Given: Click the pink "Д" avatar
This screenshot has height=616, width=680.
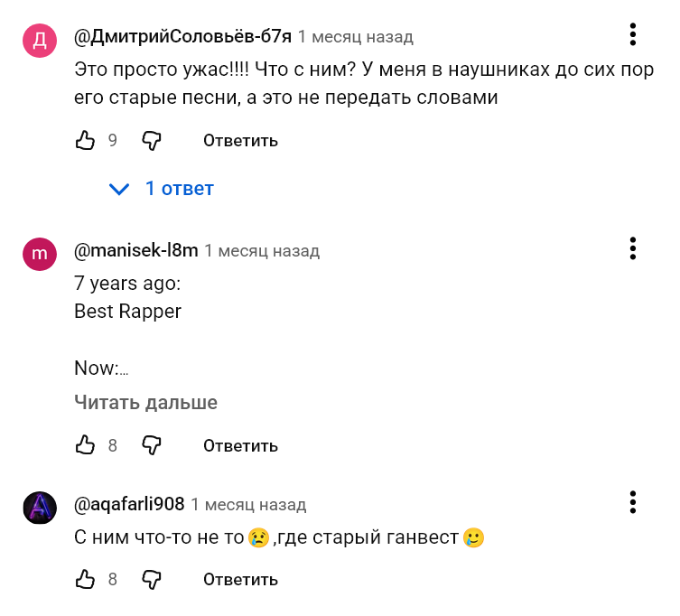Looking at the screenshot, I should tap(40, 40).
